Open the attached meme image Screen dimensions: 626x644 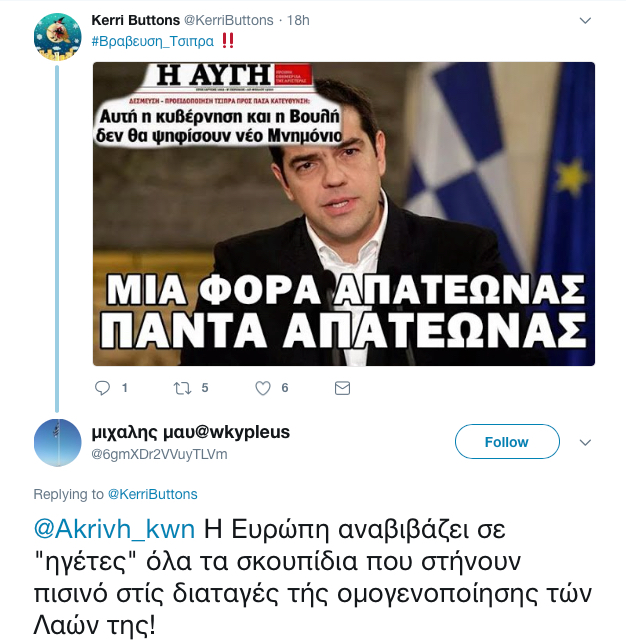(344, 214)
